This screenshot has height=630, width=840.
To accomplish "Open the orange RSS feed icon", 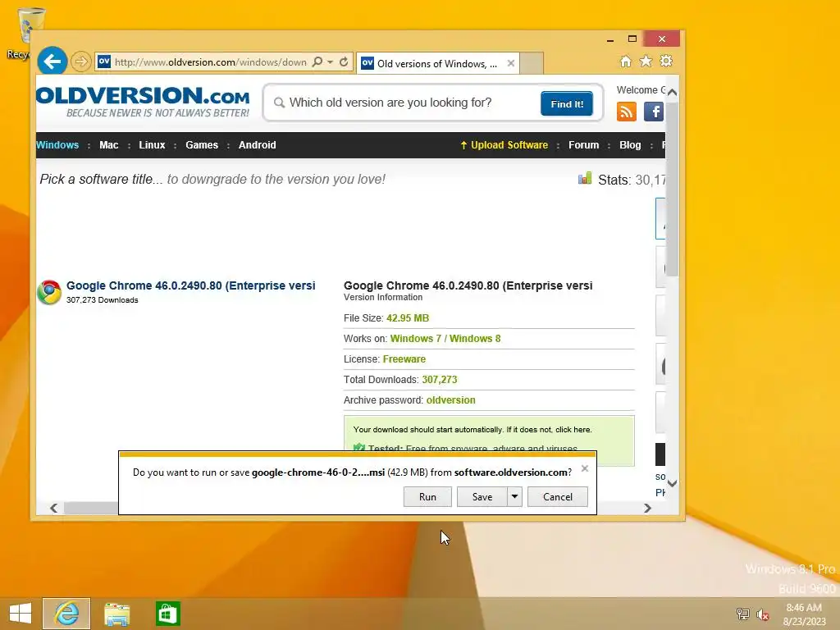I will 626,112.
